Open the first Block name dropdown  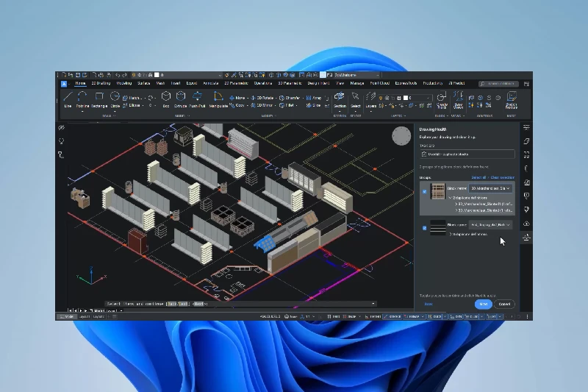(x=491, y=188)
